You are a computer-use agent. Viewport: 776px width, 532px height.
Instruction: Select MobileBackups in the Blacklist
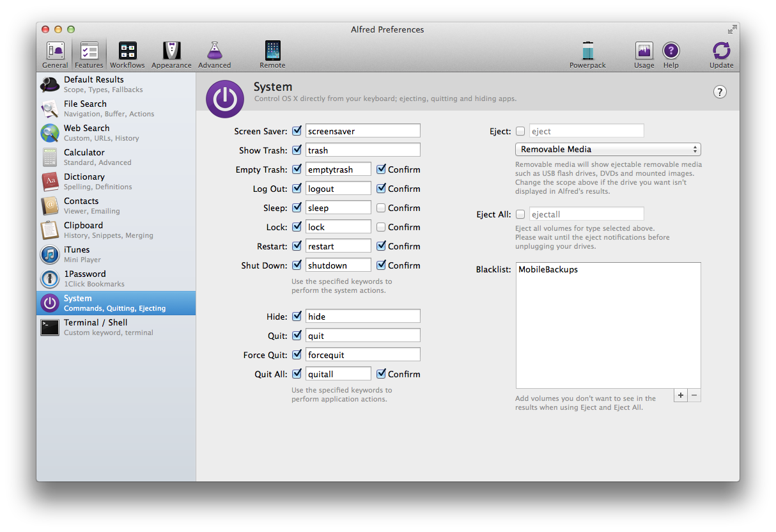548,270
